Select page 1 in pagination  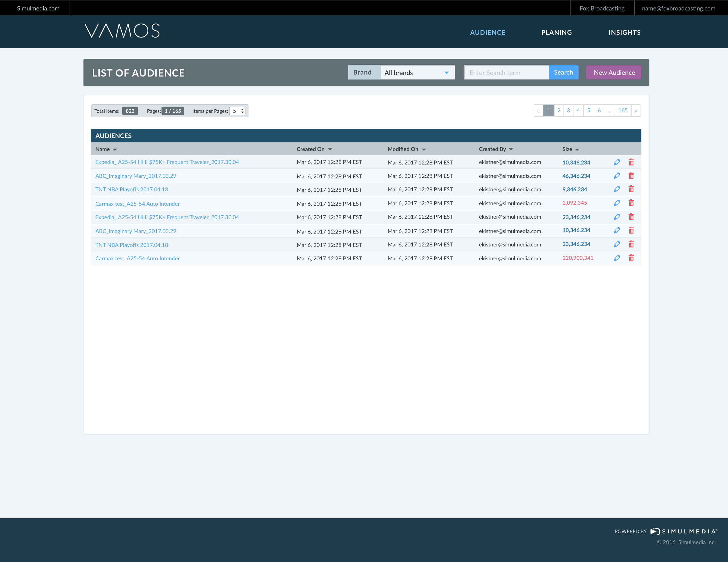(549, 111)
